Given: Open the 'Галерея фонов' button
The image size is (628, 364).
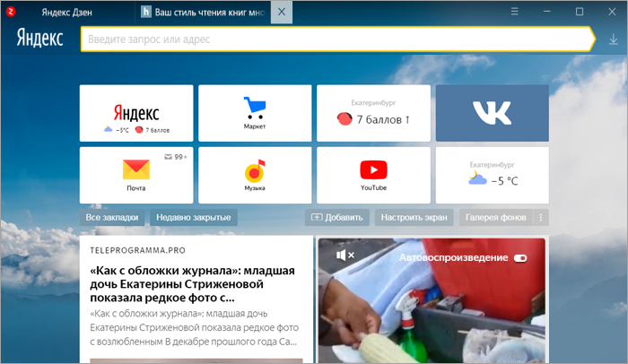Looking at the screenshot, I should (496, 218).
